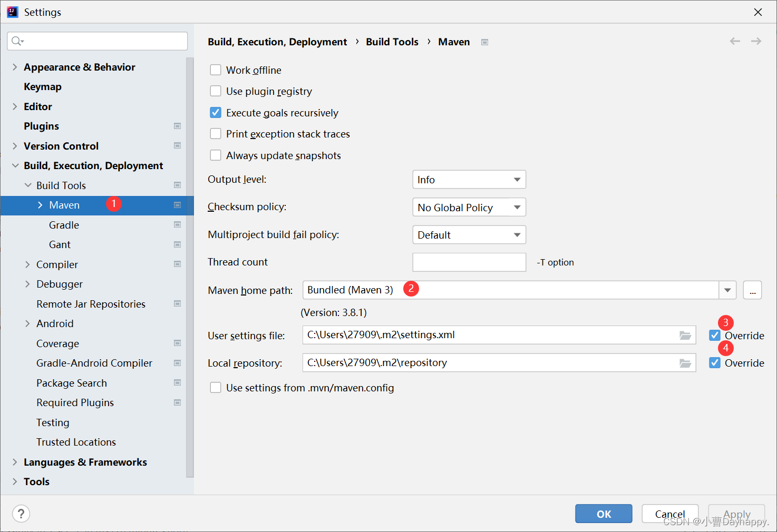The height and width of the screenshot is (532, 777).
Task: Click the project settings icon beside Plugins
Action: tap(178, 126)
